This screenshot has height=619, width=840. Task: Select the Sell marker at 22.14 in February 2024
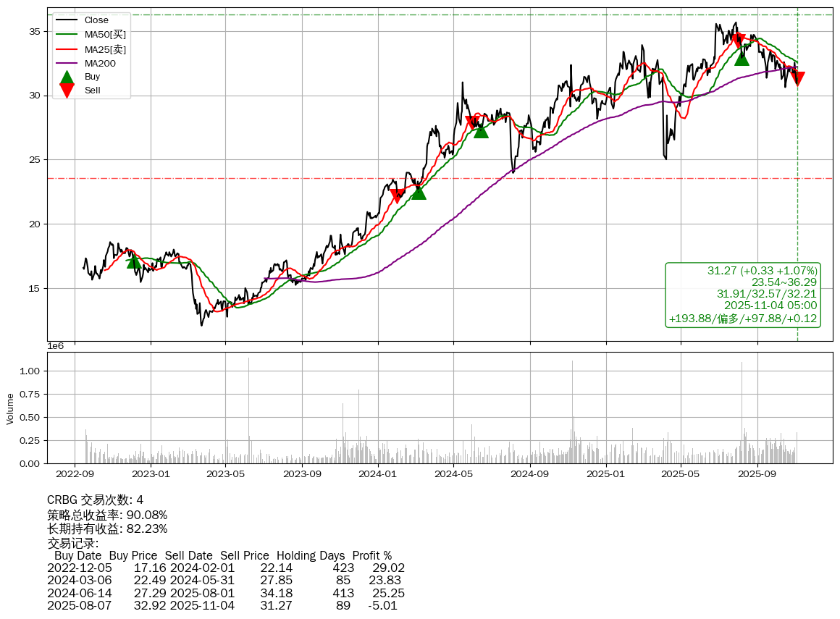pos(398,195)
